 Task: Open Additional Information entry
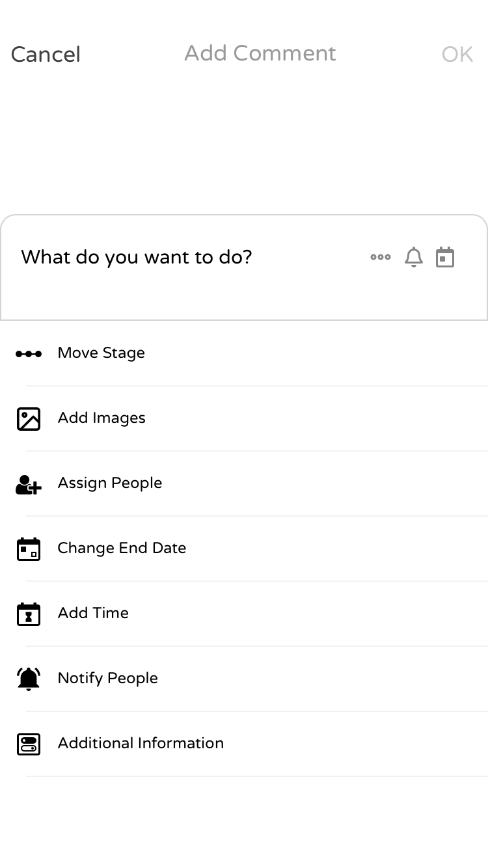click(x=244, y=744)
